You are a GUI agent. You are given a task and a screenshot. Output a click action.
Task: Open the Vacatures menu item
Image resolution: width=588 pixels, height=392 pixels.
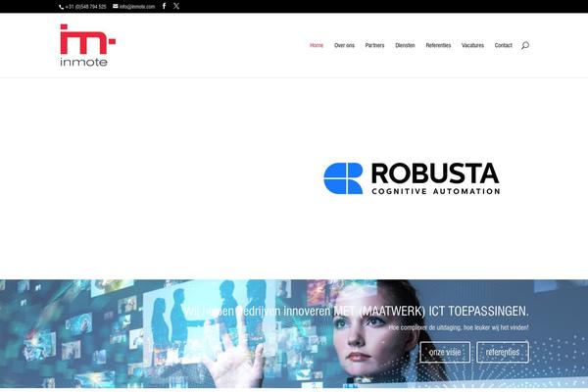click(472, 45)
